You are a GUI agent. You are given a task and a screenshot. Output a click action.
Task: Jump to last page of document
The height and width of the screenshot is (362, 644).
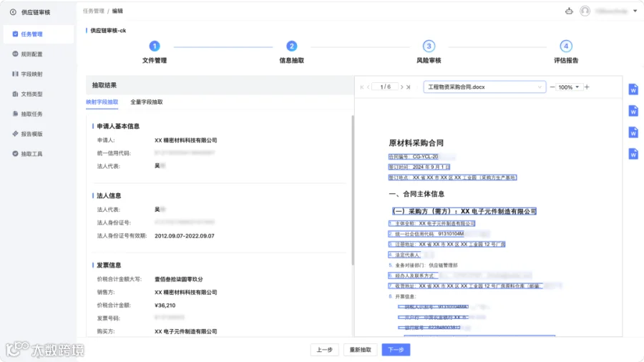pyautogui.click(x=409, y=87)
